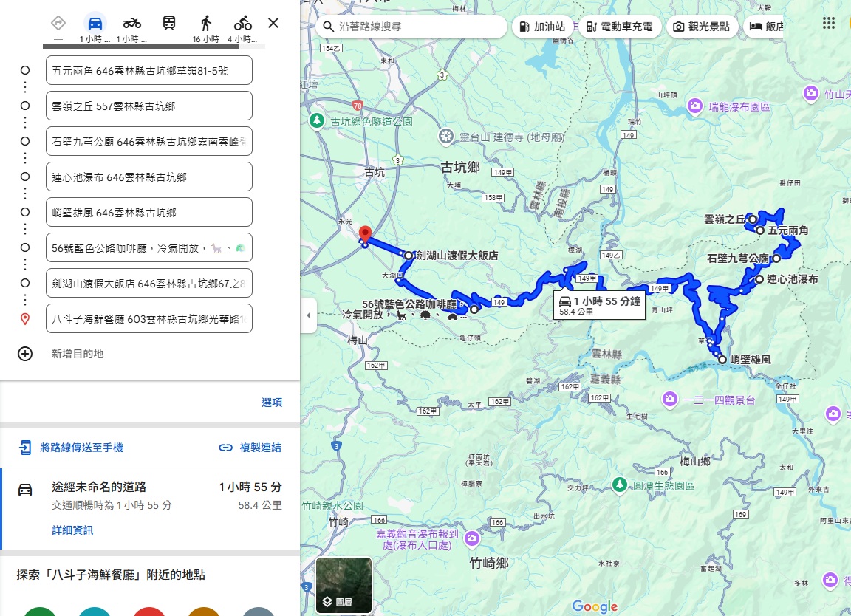Edit the 峭壁雄風 waypoint field
Viewport: 851px width, 616px height.
point(149,212)
